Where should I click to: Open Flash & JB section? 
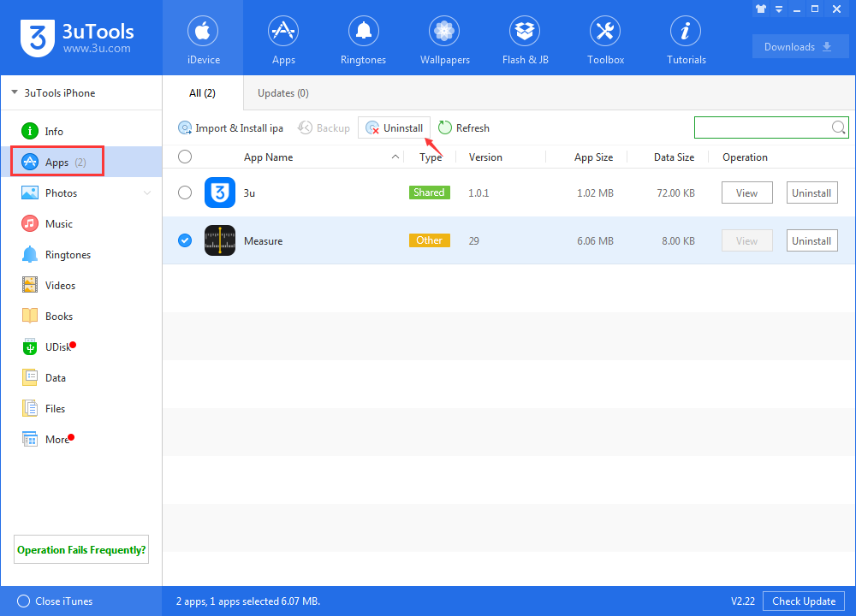[525, 38]
